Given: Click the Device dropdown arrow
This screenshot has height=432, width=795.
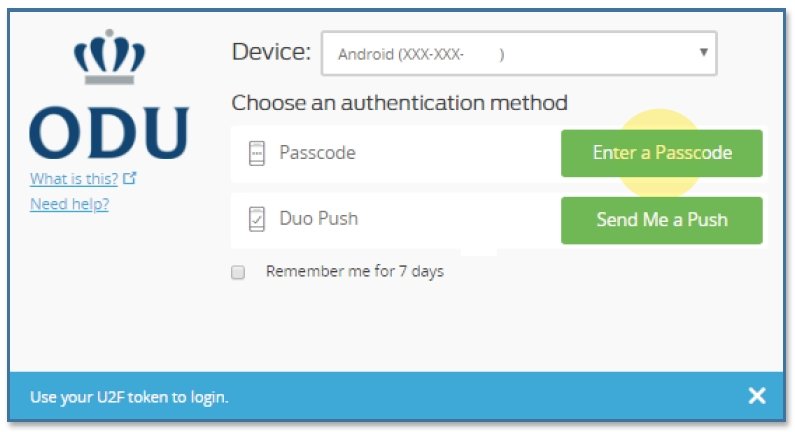Looking at the screenshot, I should point(704,52).
